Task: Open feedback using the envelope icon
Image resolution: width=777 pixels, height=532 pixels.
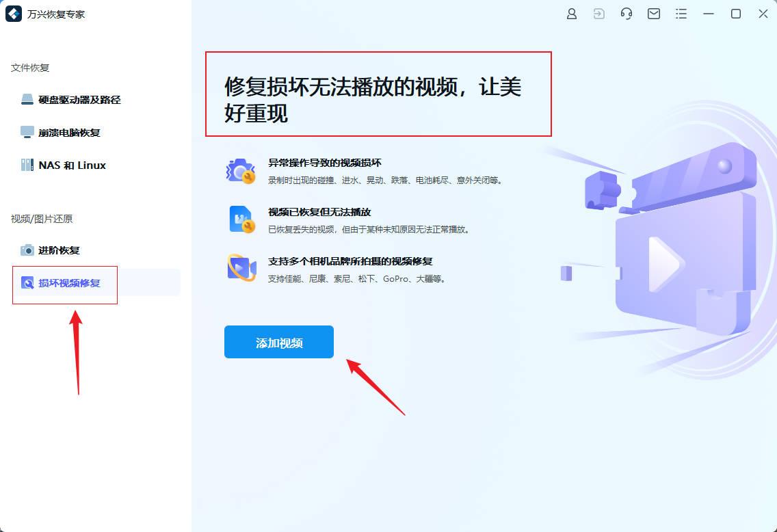Action: (654, 14)
